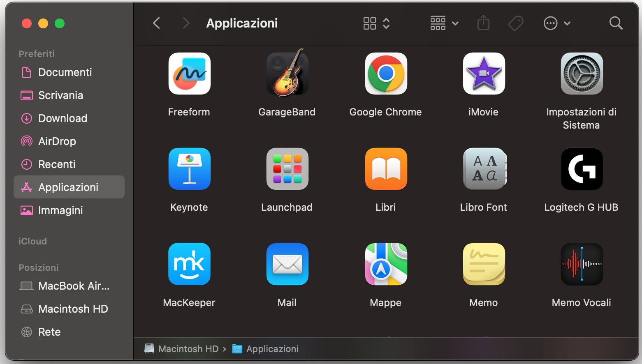Image resolution: width=642 pixels, height=364 pixels.
Task: Open the grouping options dropdown
Action: (455, 23)
